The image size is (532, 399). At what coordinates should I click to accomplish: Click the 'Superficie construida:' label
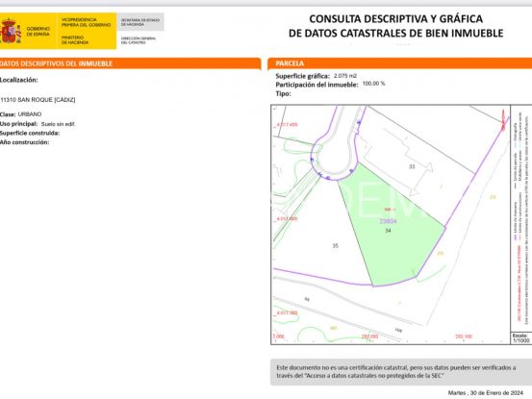click(x=30, y=133)
